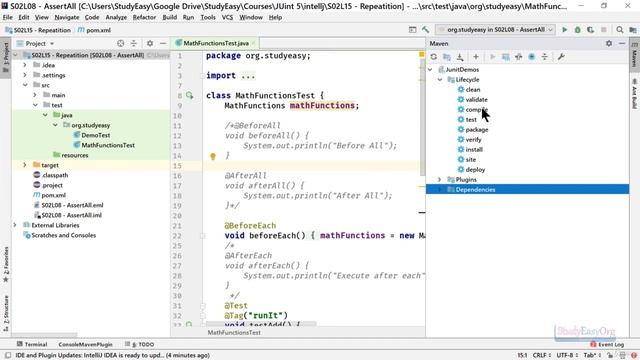This screenshot has height=360, width=640.
Task: Click Run Maven Build play icon
Action: 492,57
